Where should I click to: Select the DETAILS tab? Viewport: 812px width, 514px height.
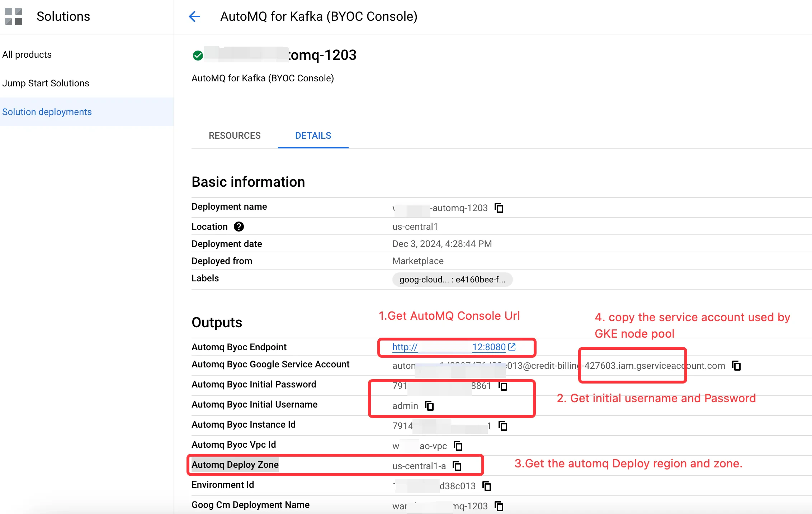[313, 135]
